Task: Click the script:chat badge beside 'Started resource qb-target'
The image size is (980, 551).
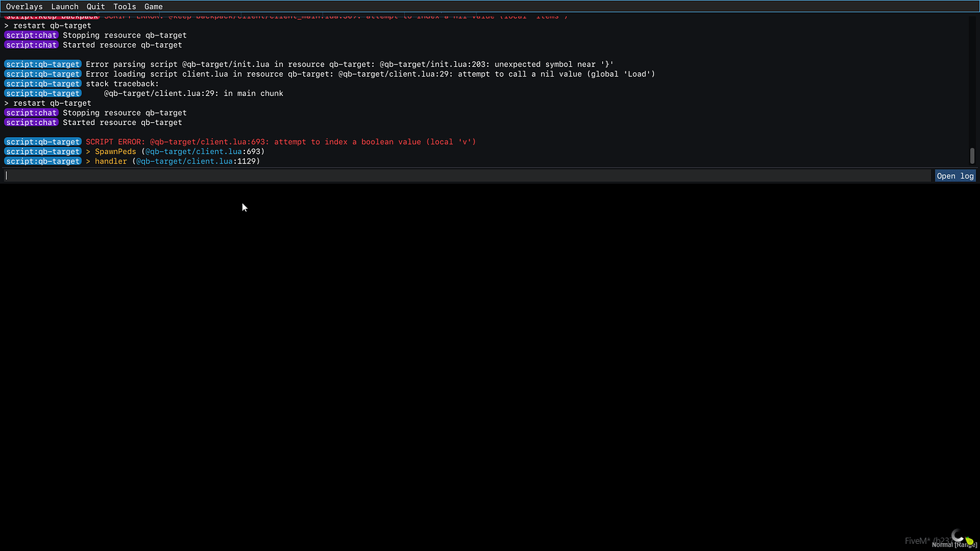Action: pos(31,45)
